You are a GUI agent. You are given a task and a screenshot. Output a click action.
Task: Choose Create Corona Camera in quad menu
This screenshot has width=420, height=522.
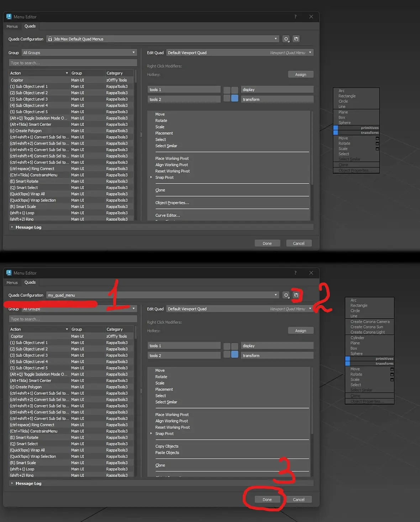(x=370, y=322)
